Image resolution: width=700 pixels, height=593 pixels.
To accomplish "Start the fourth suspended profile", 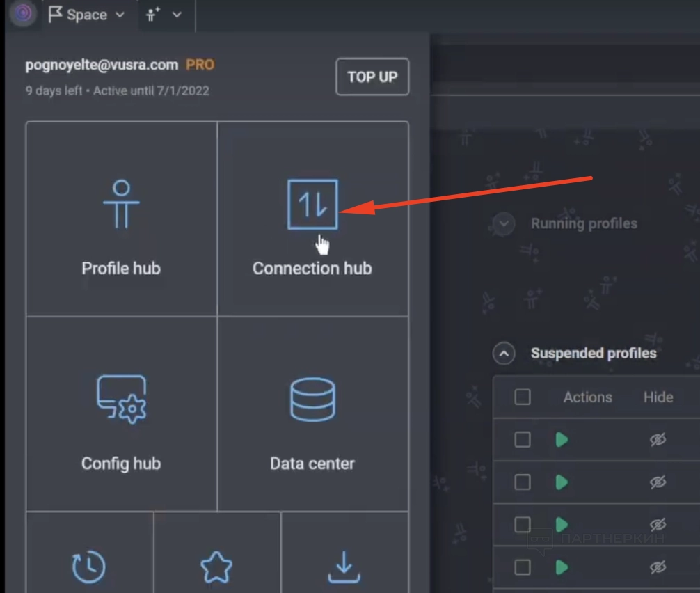I will pyautogui.click(x=562, y=567).
